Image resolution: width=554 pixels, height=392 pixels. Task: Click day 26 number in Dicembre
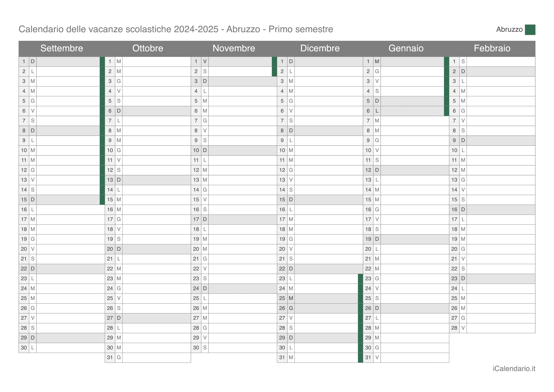282,308
